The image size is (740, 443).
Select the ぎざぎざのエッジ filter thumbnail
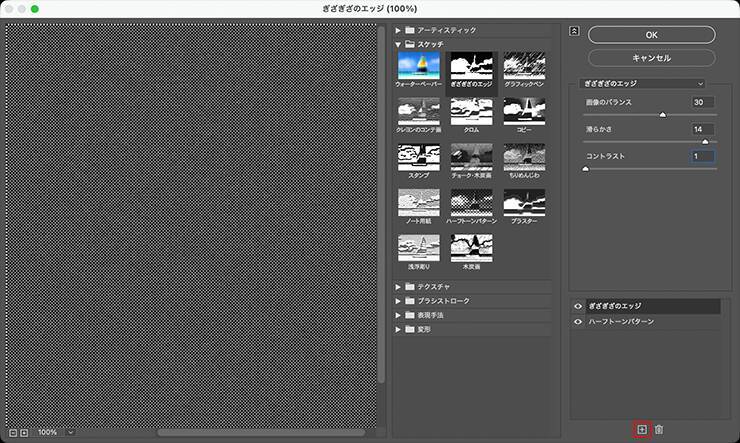click(x=471, y=66)
